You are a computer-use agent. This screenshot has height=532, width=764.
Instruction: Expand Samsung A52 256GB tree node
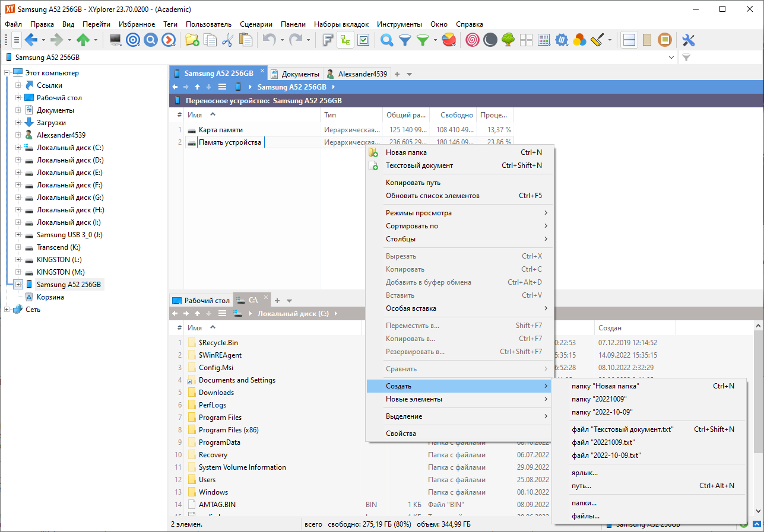click(x=18, y=285)
